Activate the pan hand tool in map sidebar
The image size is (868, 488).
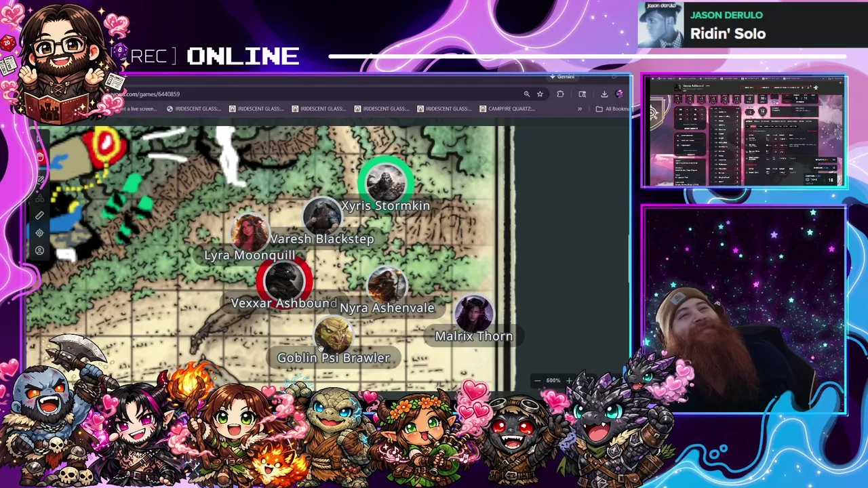pos(40,157)
